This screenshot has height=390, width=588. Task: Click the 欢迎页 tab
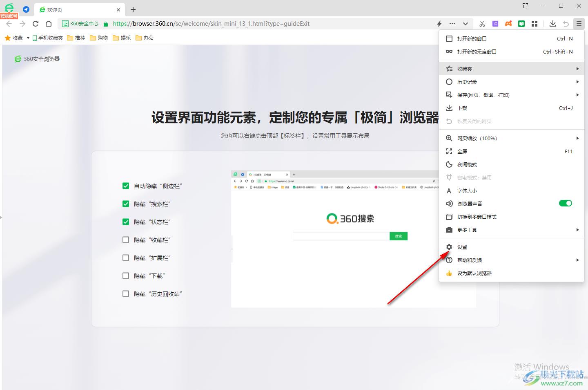[79, 10]
